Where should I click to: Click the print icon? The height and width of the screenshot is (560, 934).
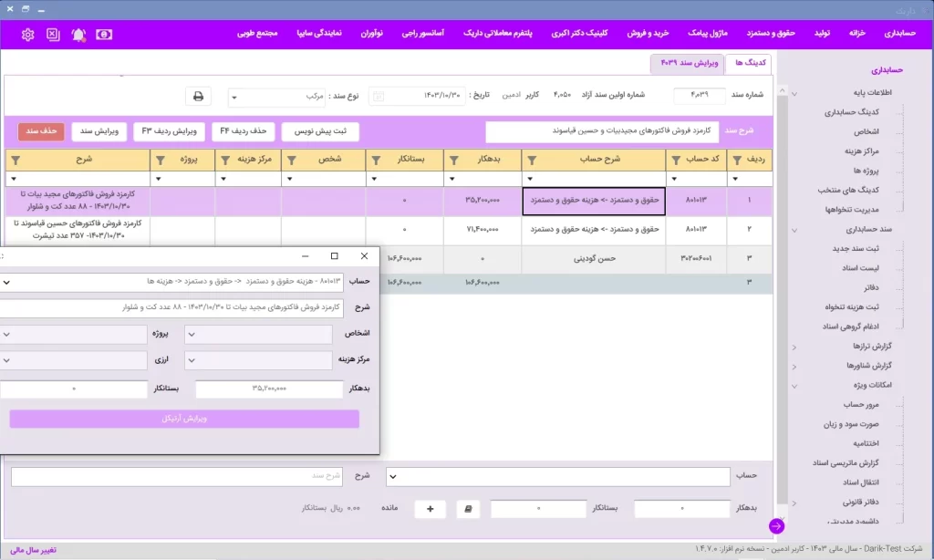(198, 96)
